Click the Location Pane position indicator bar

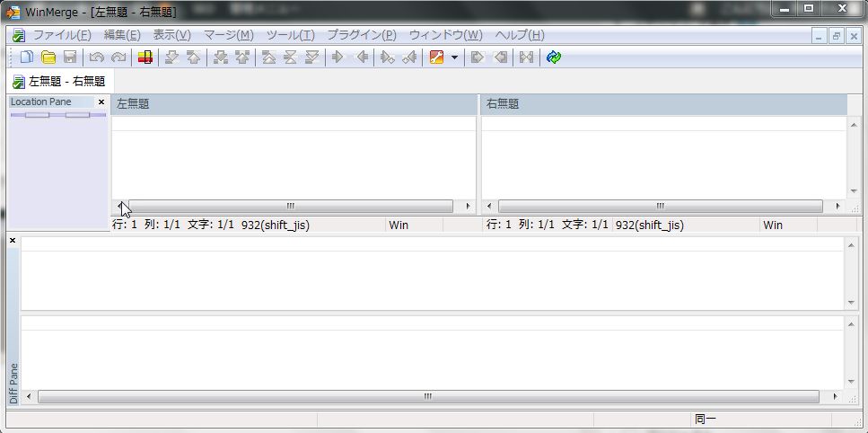click(58, 115)
